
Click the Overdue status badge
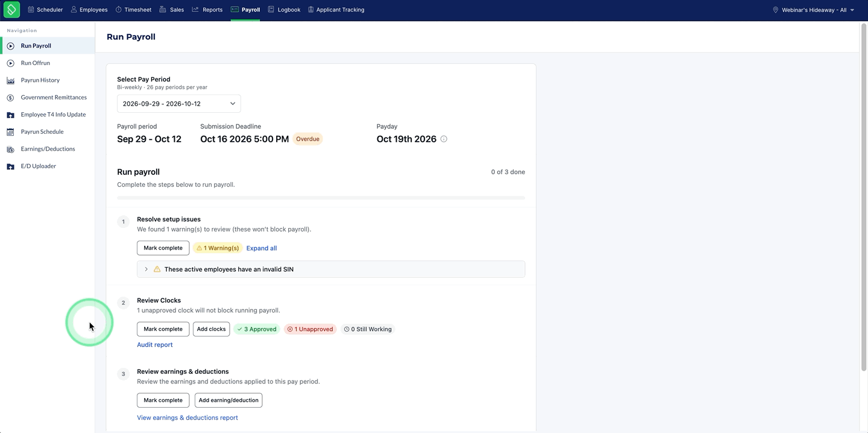point(307,139)
